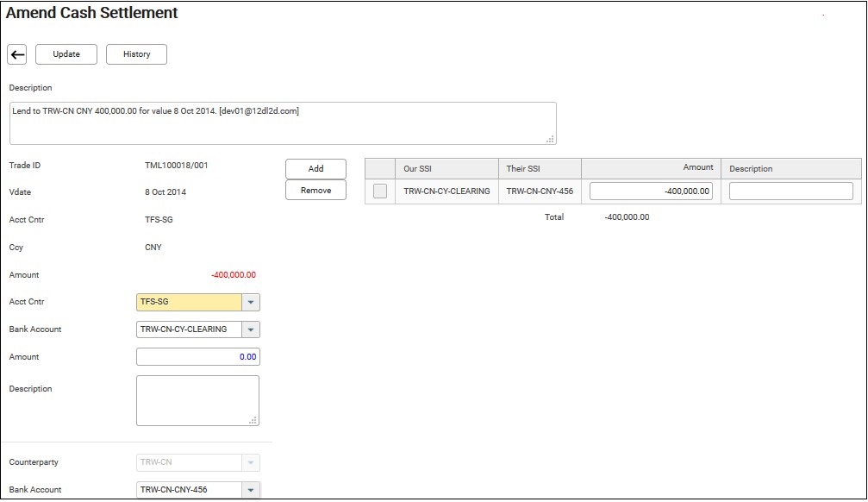Click the Add button
Image resolution: width=868 pixels, height=502 pixels.
click(315, 168)
